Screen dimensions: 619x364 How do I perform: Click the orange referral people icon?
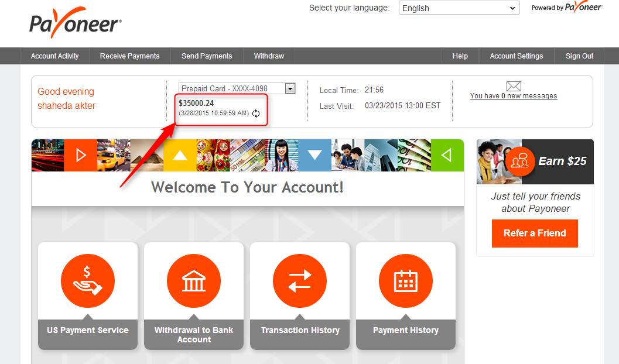520,161
